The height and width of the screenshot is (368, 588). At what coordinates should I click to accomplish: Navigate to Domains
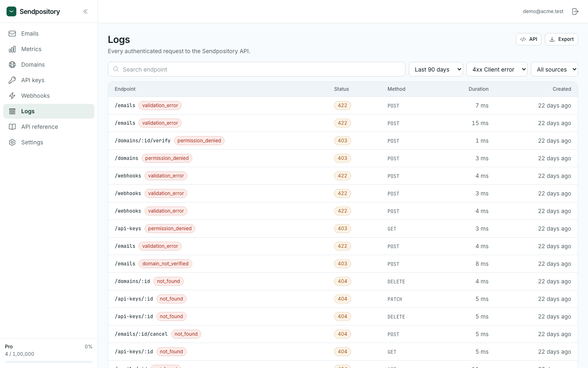49,65
